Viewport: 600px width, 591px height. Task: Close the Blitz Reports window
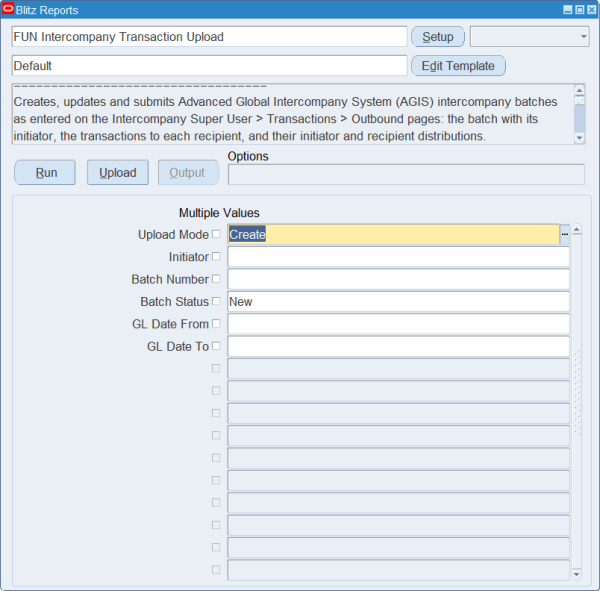click(x=591, y=10)
